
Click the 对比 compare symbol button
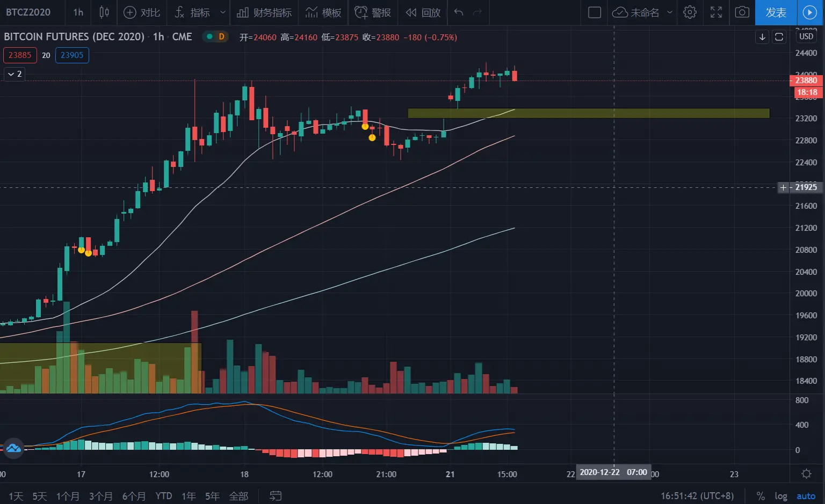(142, 12)
